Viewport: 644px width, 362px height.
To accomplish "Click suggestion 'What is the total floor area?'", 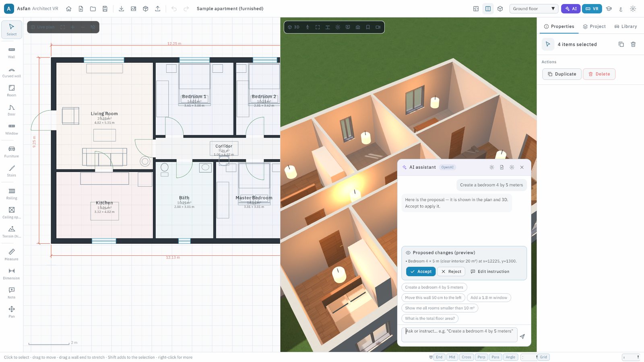I will tap(430, 319).
